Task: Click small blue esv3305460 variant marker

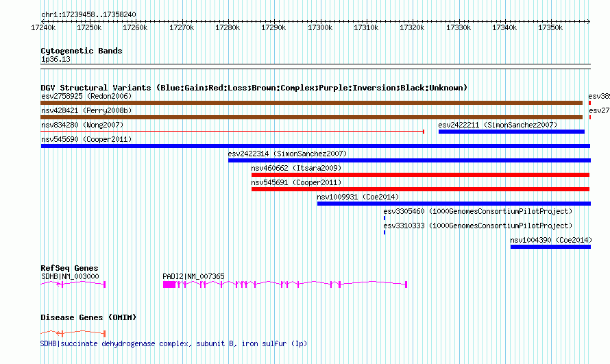Action: pyautogui.click(x=385, y=218)
